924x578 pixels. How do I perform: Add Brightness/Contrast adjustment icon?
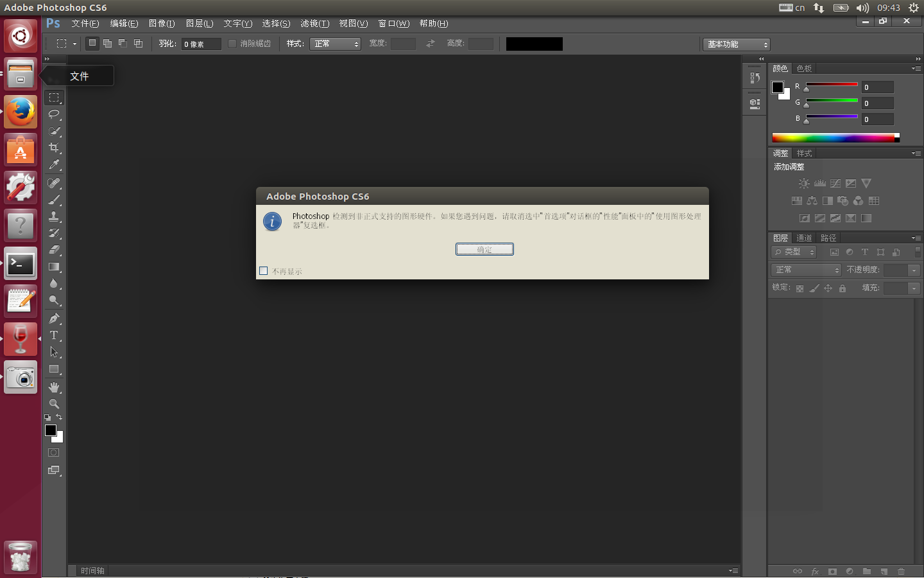tap(804, 184)
